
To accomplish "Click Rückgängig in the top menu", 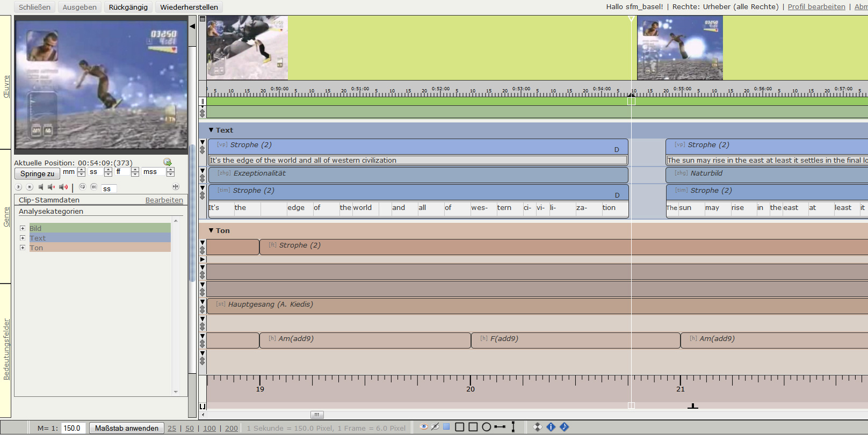I will [128, 7].
